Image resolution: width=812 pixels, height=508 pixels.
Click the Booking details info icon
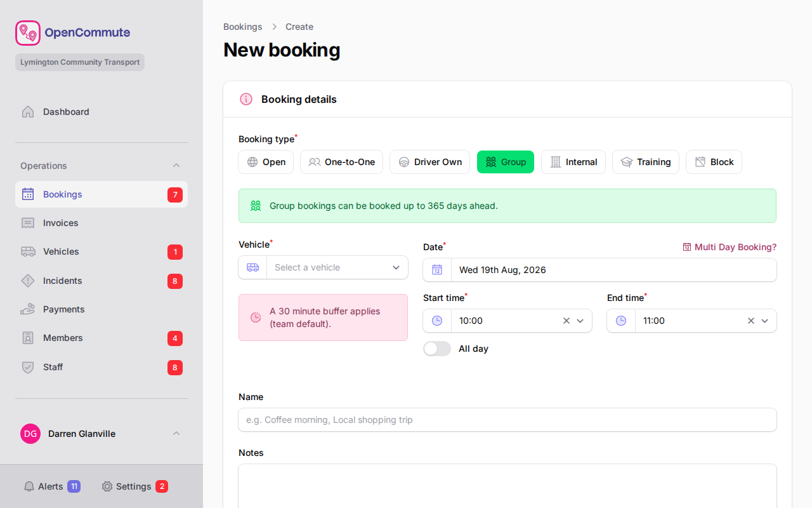point(246,99)
